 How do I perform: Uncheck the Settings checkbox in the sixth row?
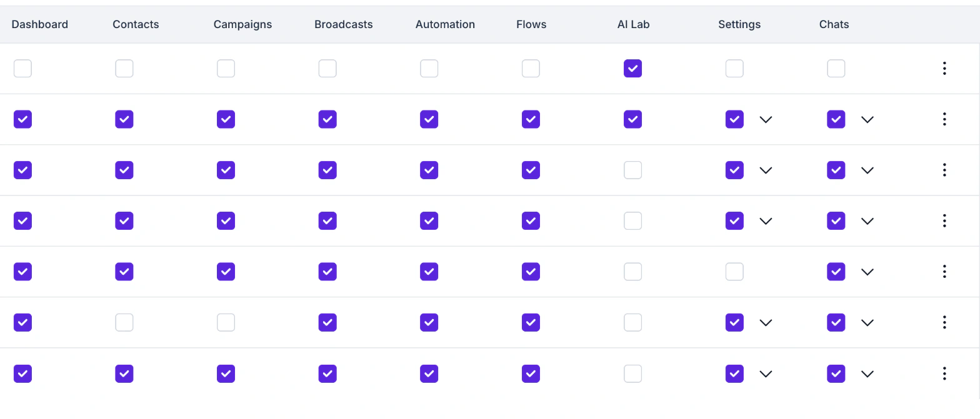(x=734, y=323)
